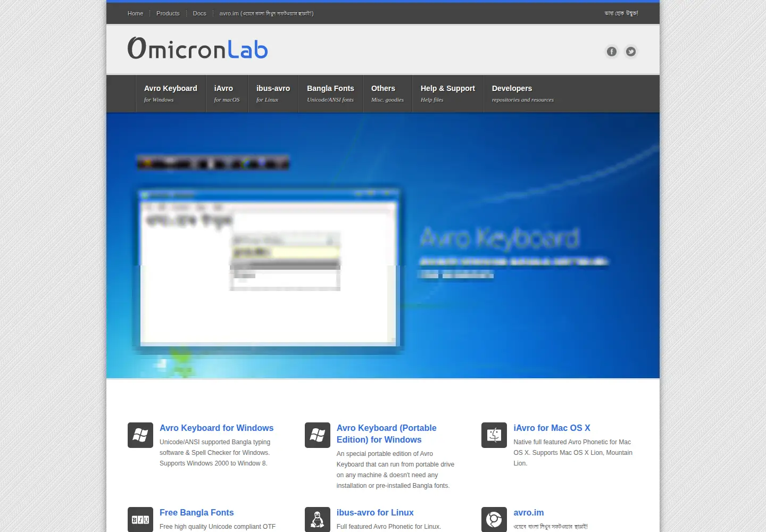This screenshot has width=766, height=532.
Task: Open the avro.im heading link
Action: pos(529,512)
